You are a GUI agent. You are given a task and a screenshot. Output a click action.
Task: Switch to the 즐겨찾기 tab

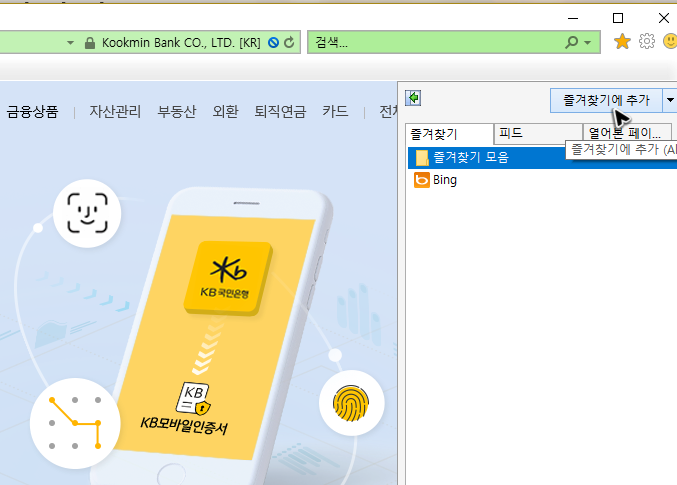pyautogui.click(x=449, y=134)
